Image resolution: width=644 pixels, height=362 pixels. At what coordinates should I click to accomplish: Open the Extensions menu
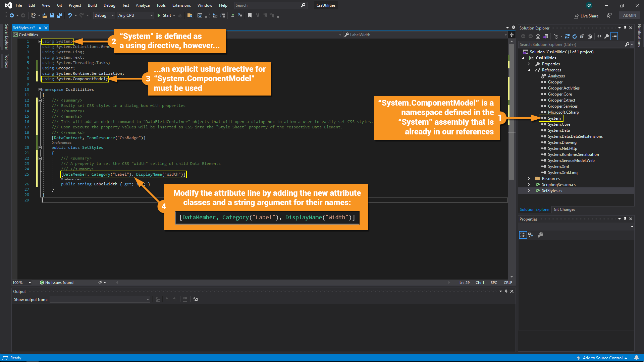click(181, 5)
